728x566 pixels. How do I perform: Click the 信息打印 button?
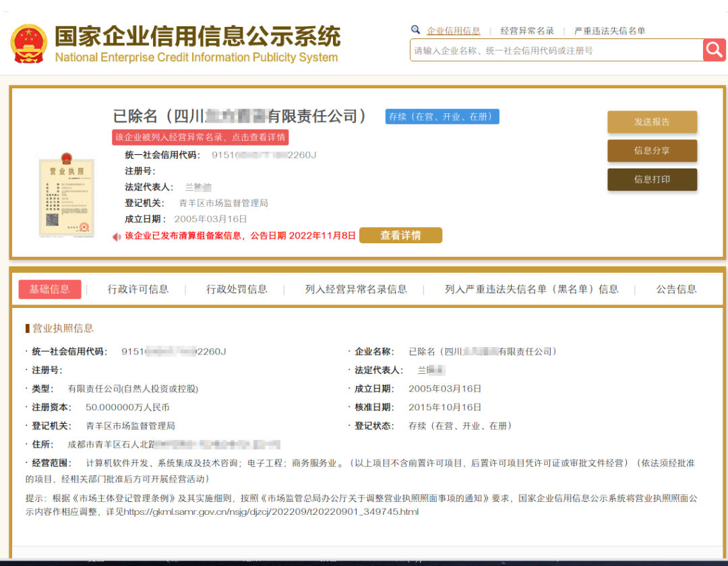(652, 180)
